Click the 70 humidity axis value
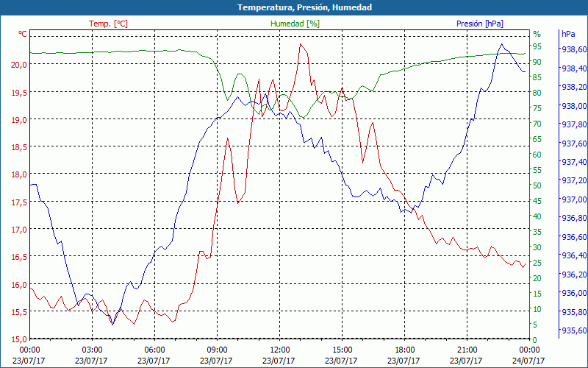 coord(537,124)
